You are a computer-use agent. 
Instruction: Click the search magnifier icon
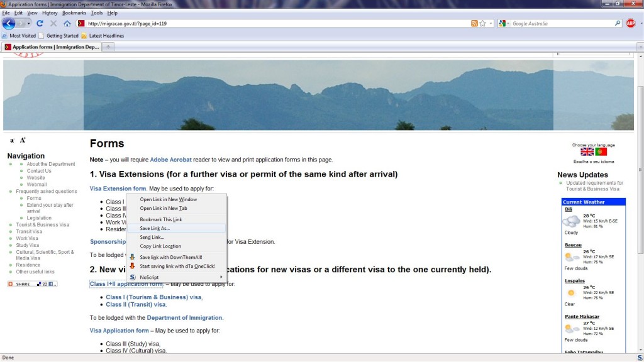[x=618, y=23]
